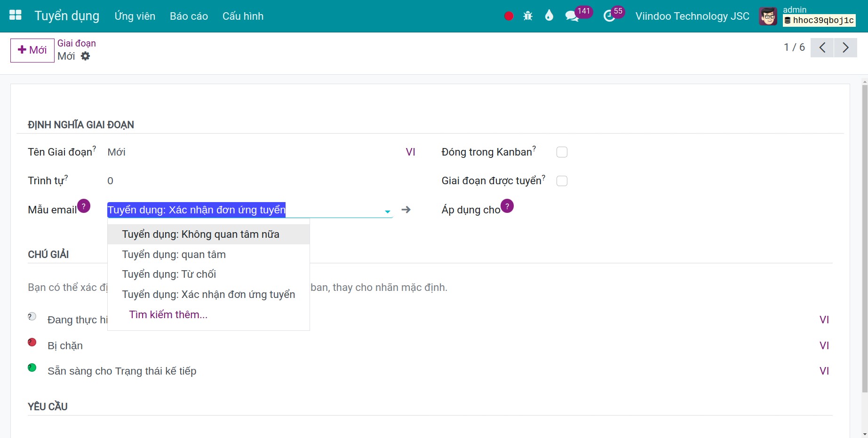Click the green dot beside Sẵn sàng cho Trạng thái kế tiếp

pyautogui.click(x=32, y=368)
